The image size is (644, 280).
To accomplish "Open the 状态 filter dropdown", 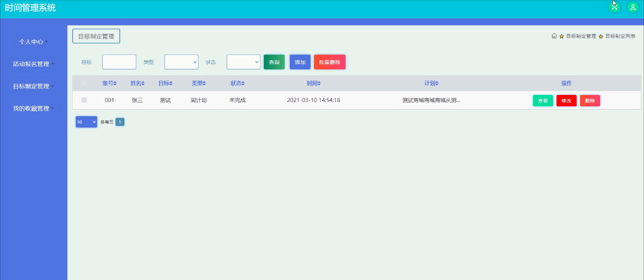I will point(244,62).
